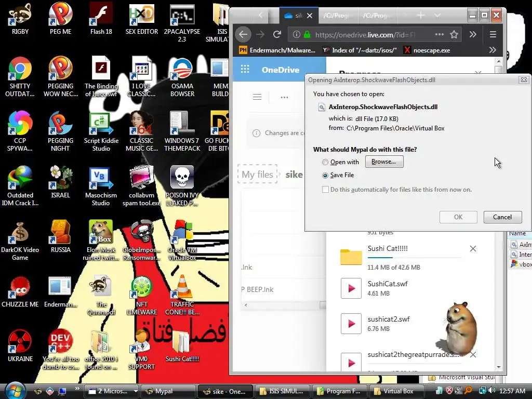This screenshot has width=532, height=399.
Task: Expand the 2 Micros... taskbar group arrow
Action: [x=136, y=391]
